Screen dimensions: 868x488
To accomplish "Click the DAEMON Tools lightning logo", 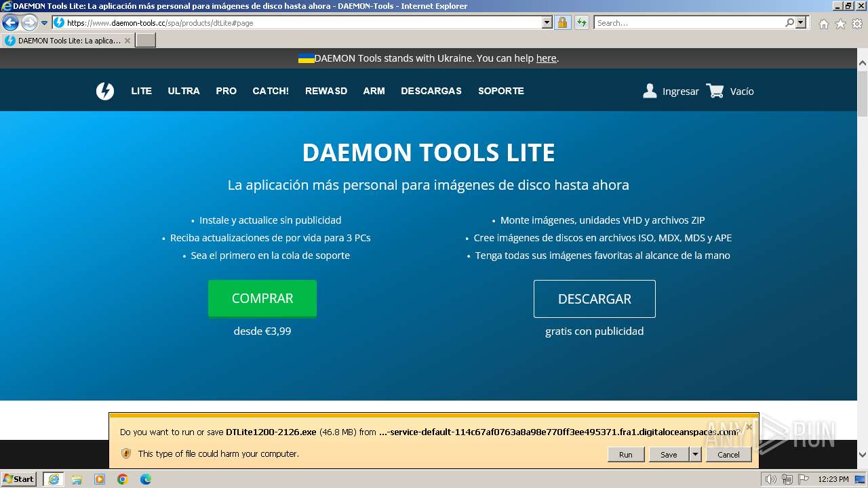I will (x=105, y=91).
